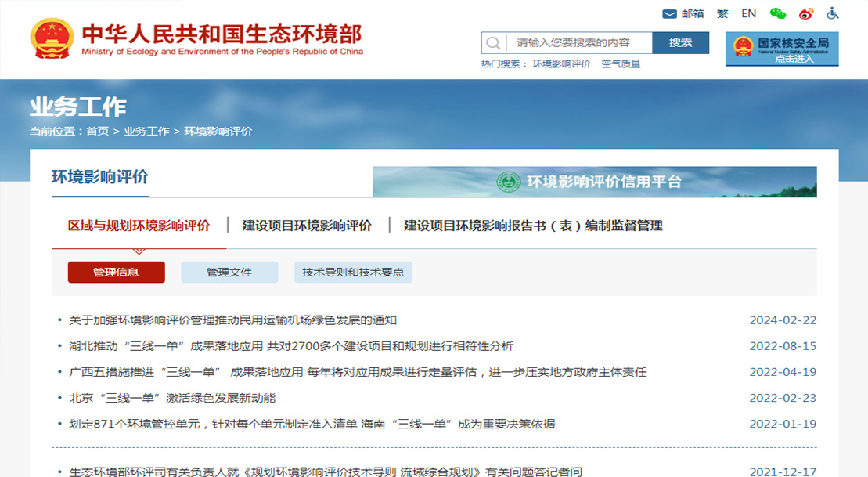The height and width of the screenshot is (477, 868).
Task: Select the 技术导则和技术要点 sub-tab
Action: [x=352, y=272]
